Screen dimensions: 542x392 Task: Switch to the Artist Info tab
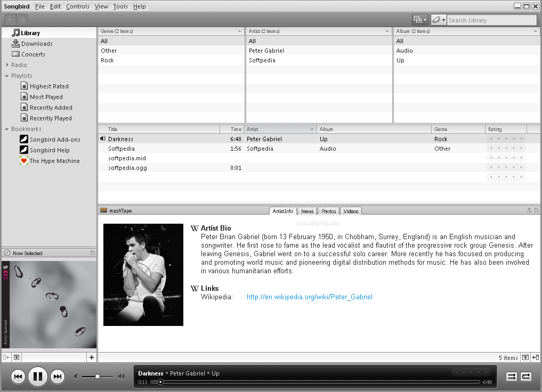pos(283,211)
